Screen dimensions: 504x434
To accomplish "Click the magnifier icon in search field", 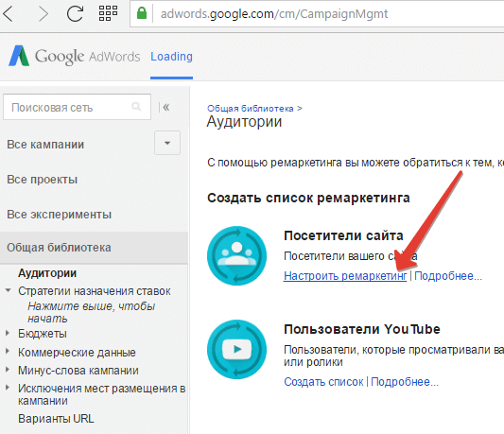I will coord(136,107).
